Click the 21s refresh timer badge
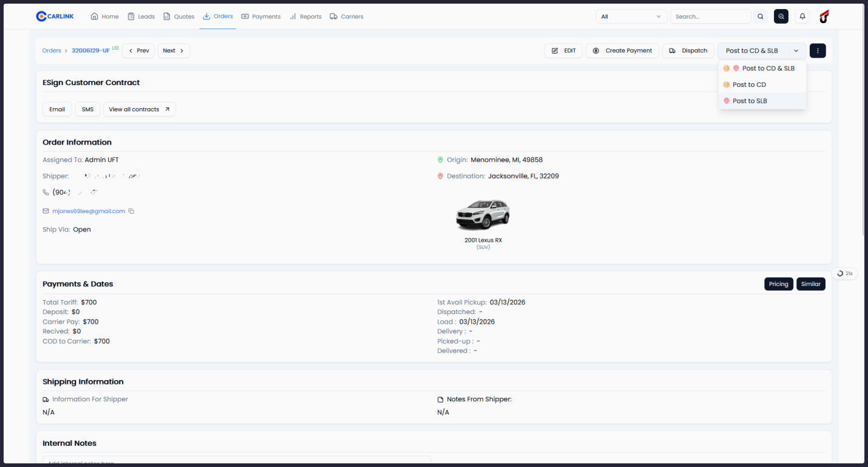The image size is (868, 467). (x=844, y=273)
